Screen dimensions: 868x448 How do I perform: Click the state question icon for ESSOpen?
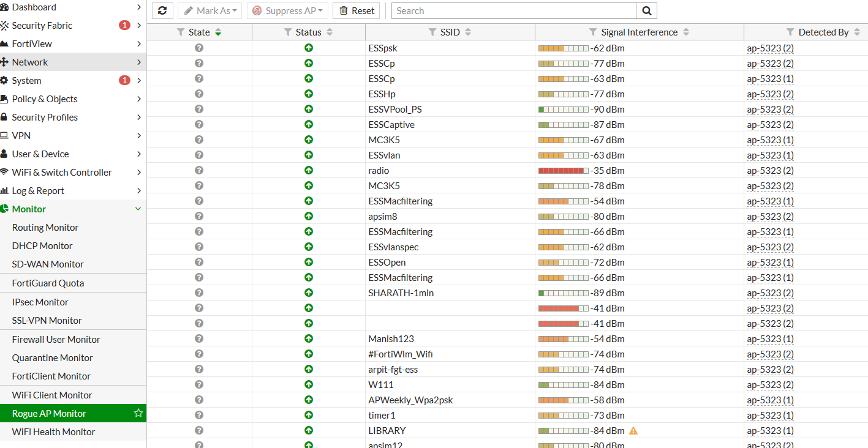[x=199, y=262]
